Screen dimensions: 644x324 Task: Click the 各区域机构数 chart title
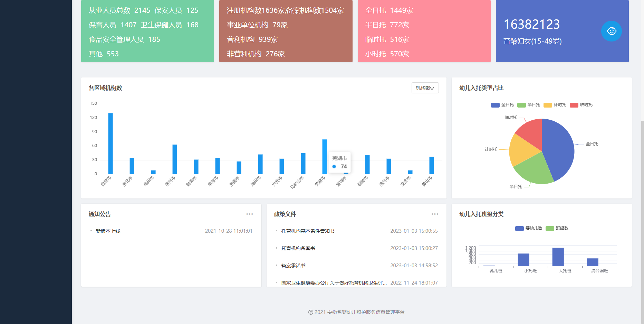tap(105, 88)
